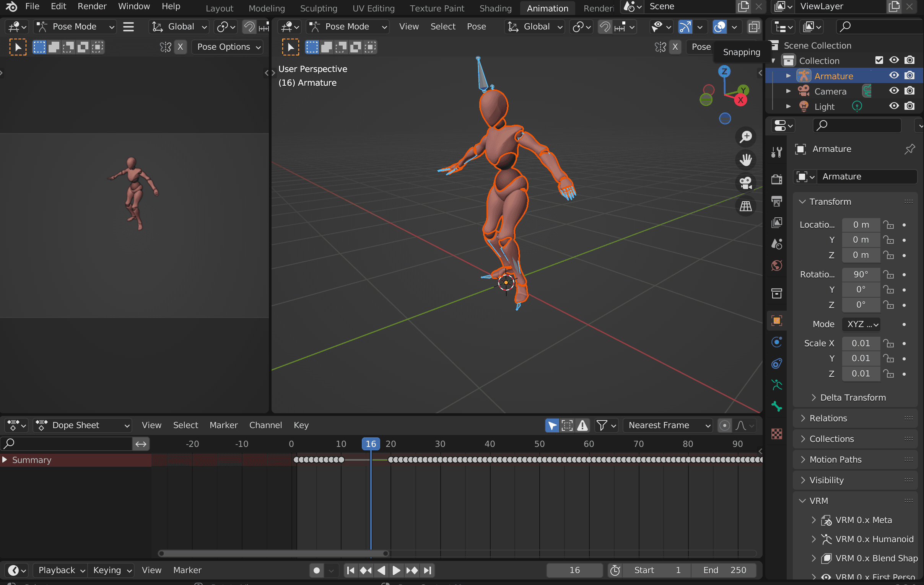Open the Texture properties checkerboard icon
924x585 pixels.
777,434
